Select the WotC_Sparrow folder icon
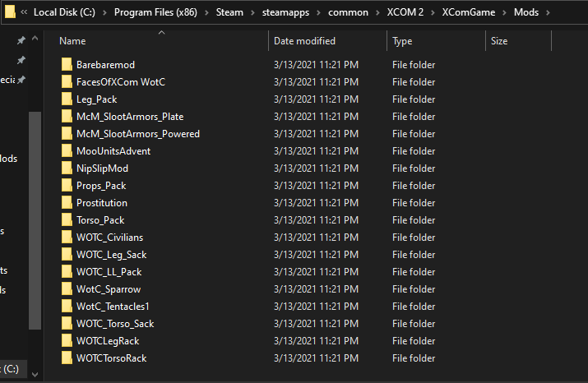This screenshot has width=588, height=383. click(67, 288)
